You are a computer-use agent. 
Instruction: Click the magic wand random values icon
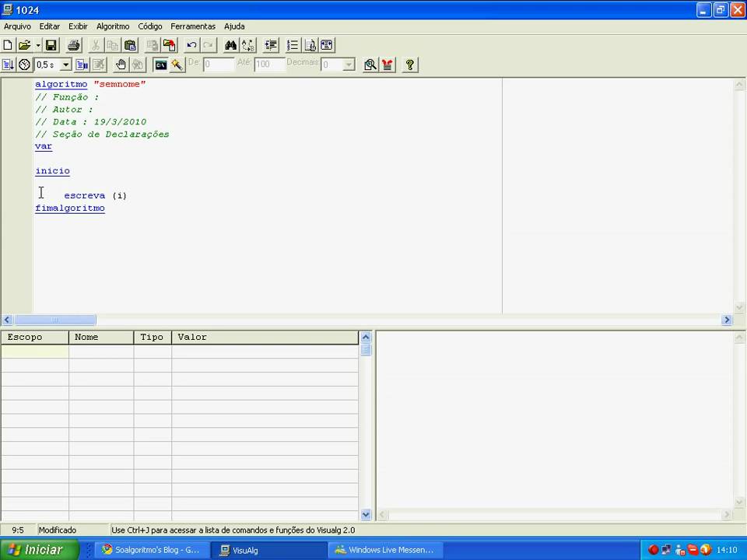(x=177, y=65)
